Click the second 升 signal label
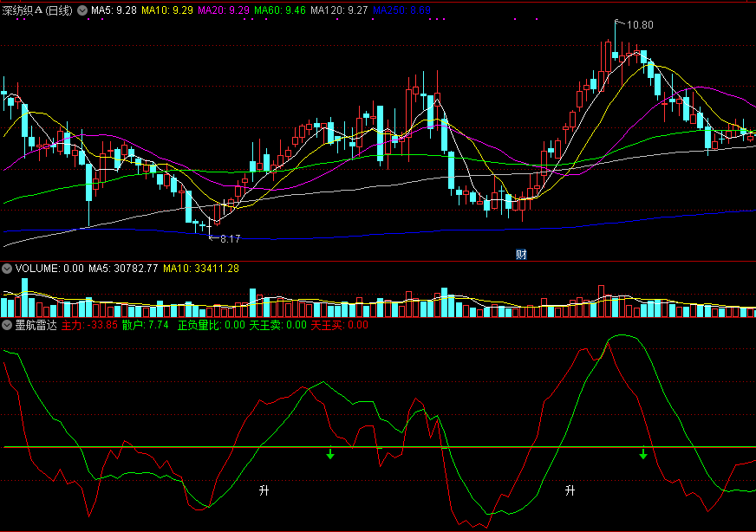The image size is (756, 532). click(x=570, y=490)
